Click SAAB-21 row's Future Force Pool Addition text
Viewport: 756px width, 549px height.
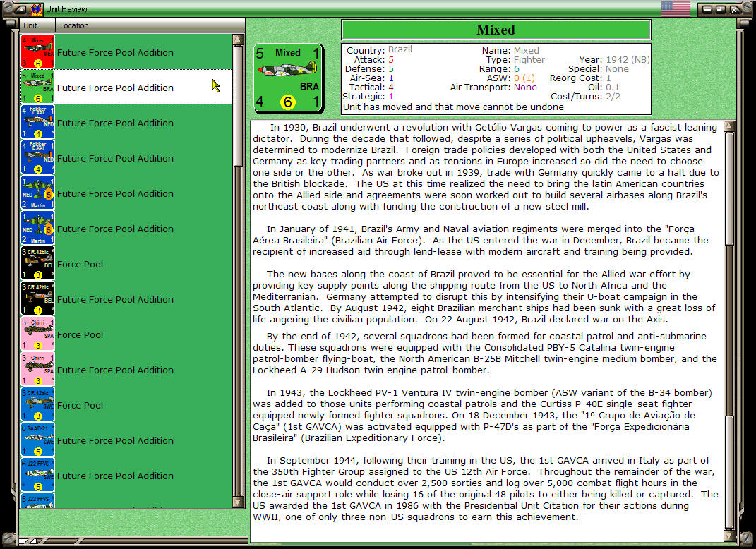pos(115,440)
